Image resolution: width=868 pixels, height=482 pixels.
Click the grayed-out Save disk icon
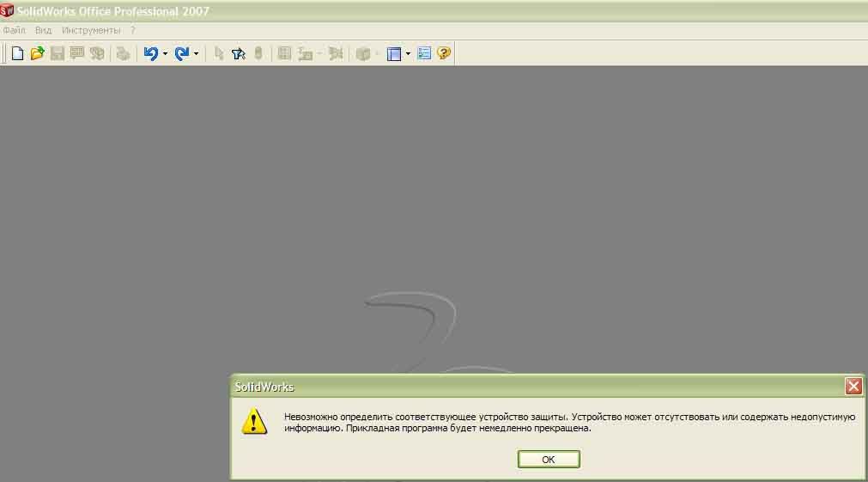(57, 53)
